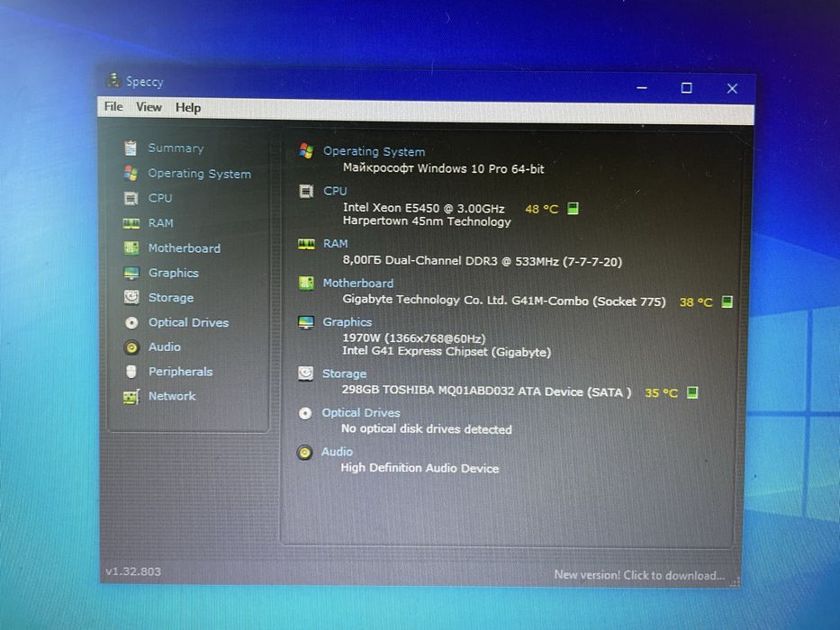Go to the CPU sidebar section
This screenshot has width=840, height=630.
pos(160,198)
